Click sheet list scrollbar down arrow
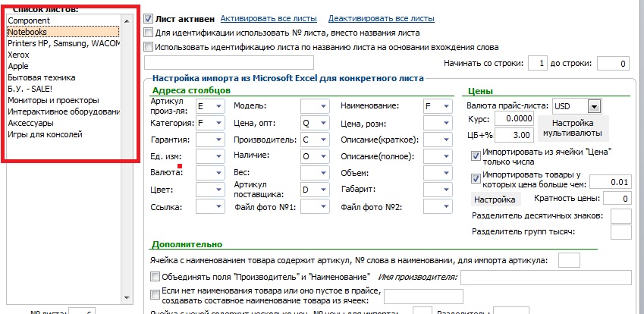The height and width of the screenshot is (314, 644). coord(127,297)
